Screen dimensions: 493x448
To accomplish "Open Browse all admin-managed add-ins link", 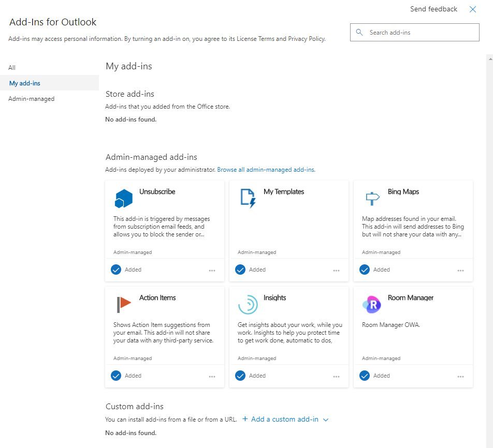I will click(x=266, y=169).
